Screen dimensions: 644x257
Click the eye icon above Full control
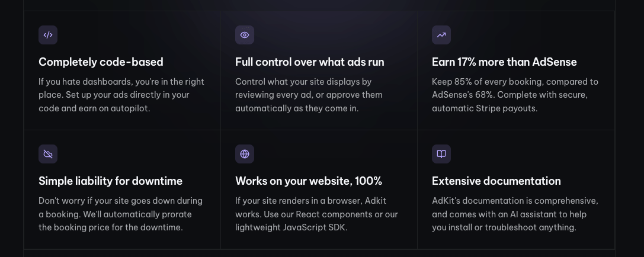tap(245, 35)
